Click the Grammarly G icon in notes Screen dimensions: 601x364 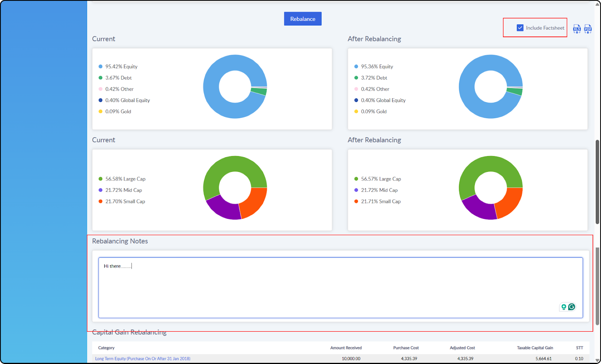coord(572,307)
